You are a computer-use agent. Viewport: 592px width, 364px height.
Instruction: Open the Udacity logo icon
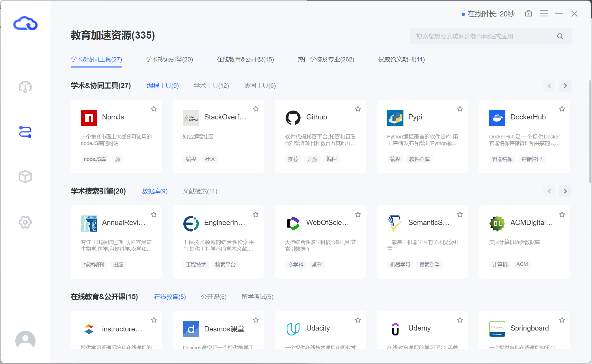point(293,329)
